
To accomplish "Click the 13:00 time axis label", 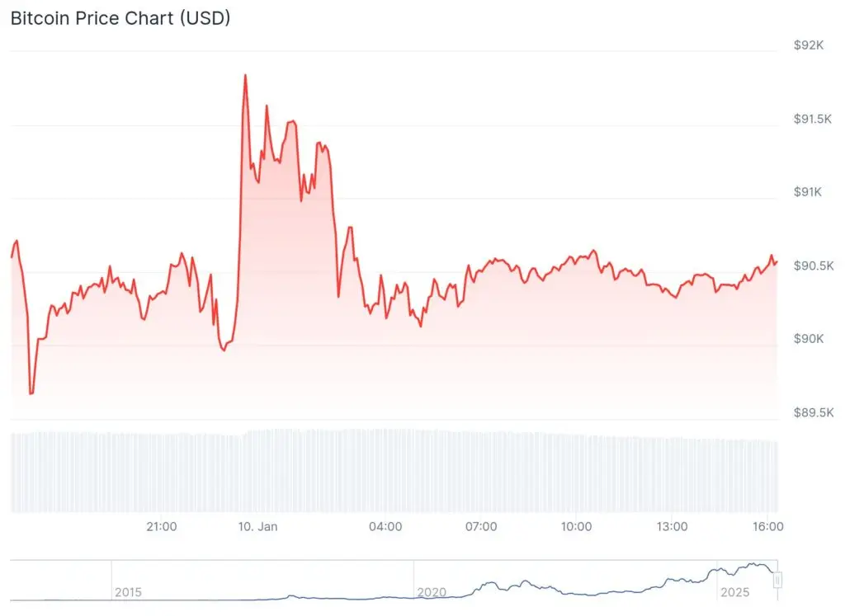I will click(672, 526).
